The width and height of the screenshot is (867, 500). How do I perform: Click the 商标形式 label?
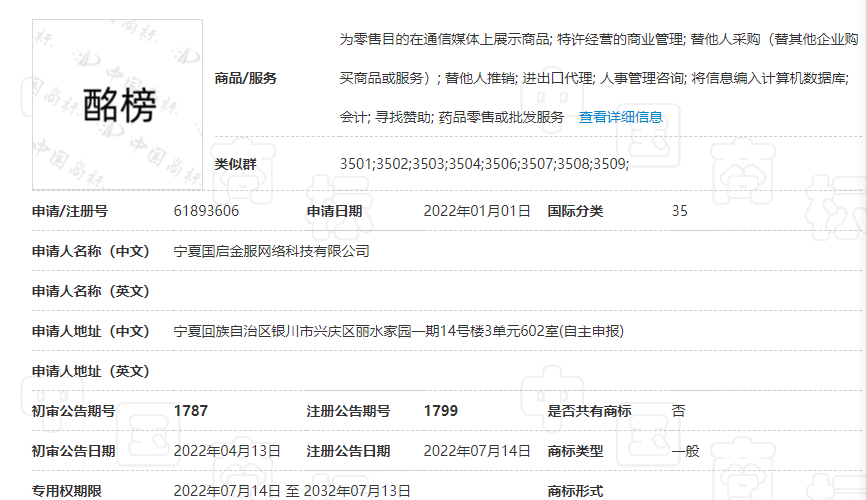coord(575,491)
